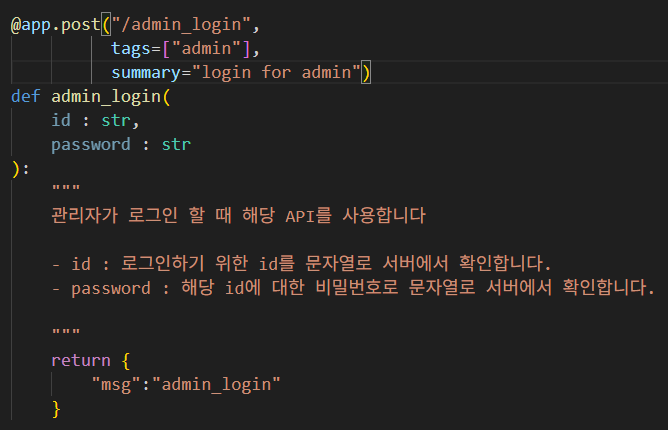Image resolution: width=668 pixels, height=430 pixels.
Task: Click the line 관리자가 로그인 할 때
Action: pyautogui.click(x=238, y=216)
